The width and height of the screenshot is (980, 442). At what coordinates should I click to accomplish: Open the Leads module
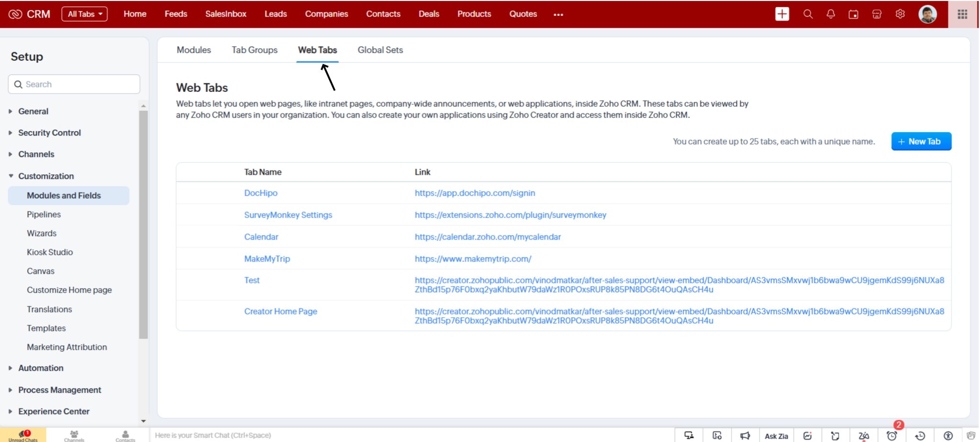(x=276, y=14)
